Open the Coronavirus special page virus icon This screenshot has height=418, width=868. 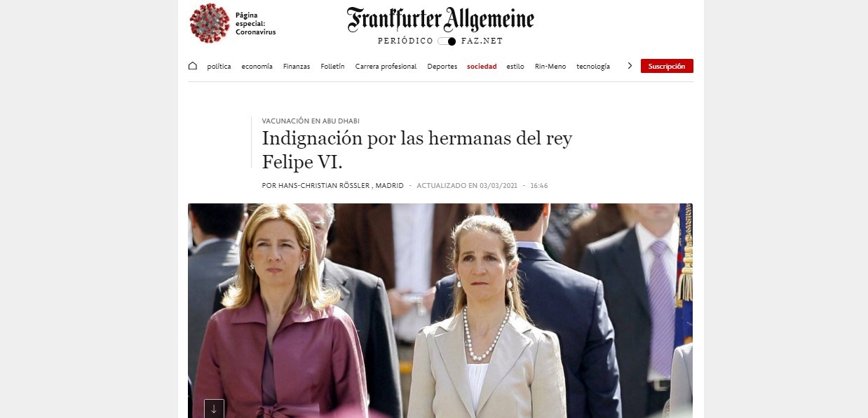click(x=210, y=23)
